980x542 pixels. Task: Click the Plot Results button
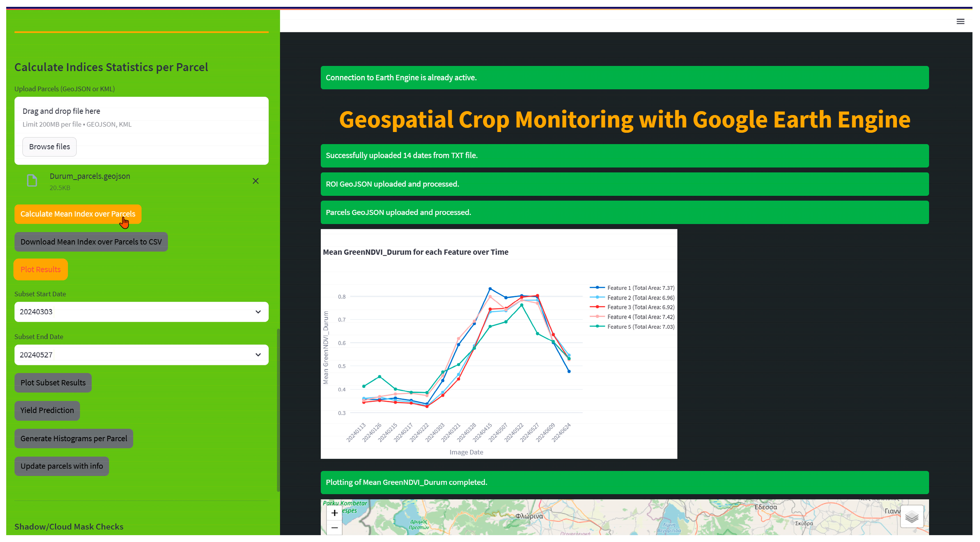coord(41,270)
